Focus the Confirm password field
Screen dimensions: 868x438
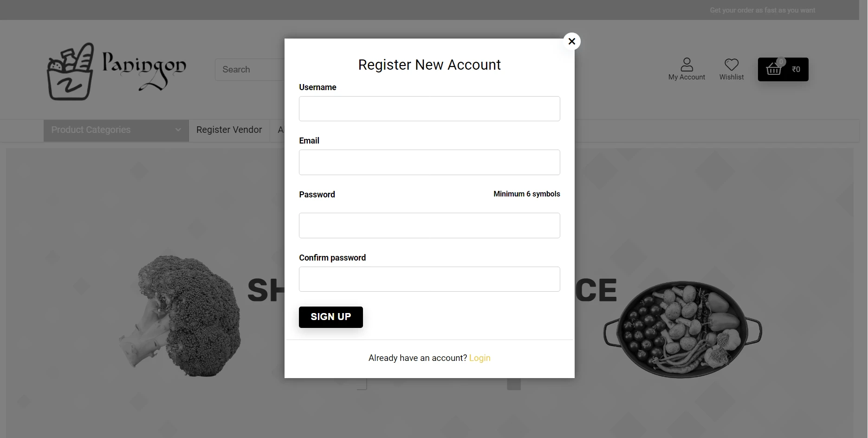pyautogui.click(x=429, y=279)
